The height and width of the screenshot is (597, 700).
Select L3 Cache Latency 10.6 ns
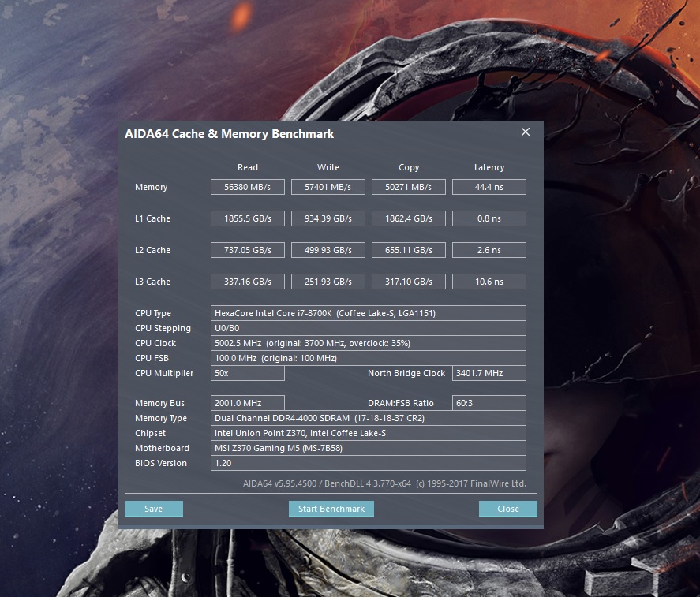click(489, 282)
